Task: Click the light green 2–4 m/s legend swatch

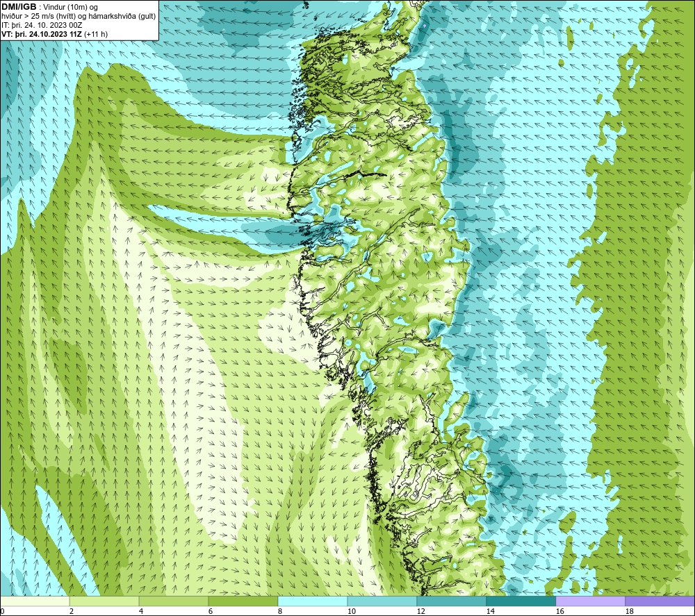Action: [104, 601]
